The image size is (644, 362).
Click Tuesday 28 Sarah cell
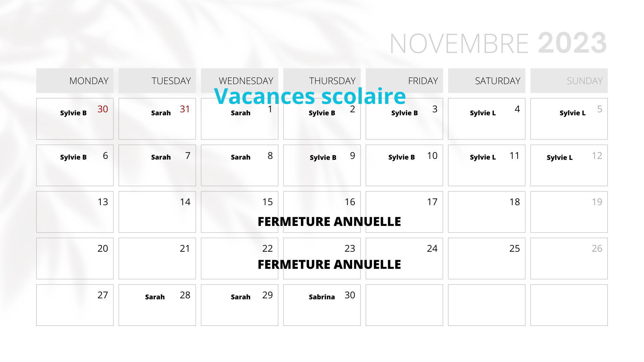tap(157, 305)
